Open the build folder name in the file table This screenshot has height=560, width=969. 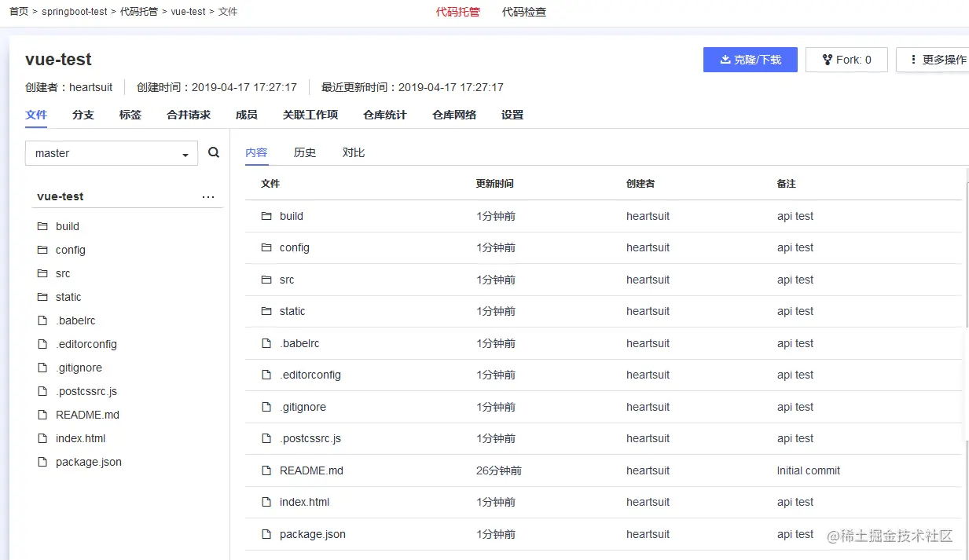292,216
